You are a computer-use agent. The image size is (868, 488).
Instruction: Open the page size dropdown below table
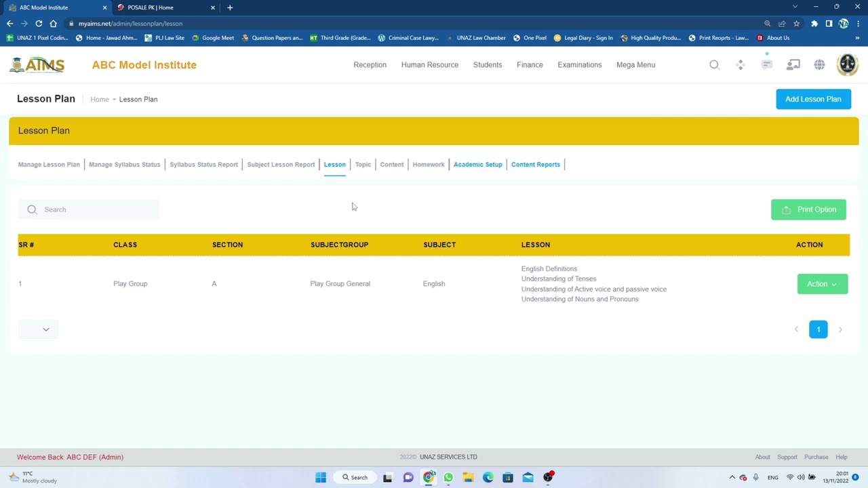point(38,329)
